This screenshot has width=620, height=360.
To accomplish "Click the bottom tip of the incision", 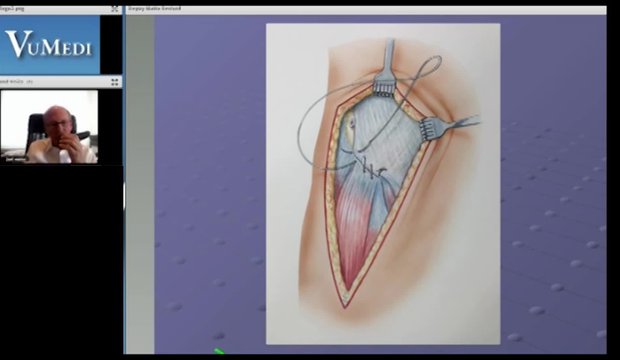I will 345,305.
